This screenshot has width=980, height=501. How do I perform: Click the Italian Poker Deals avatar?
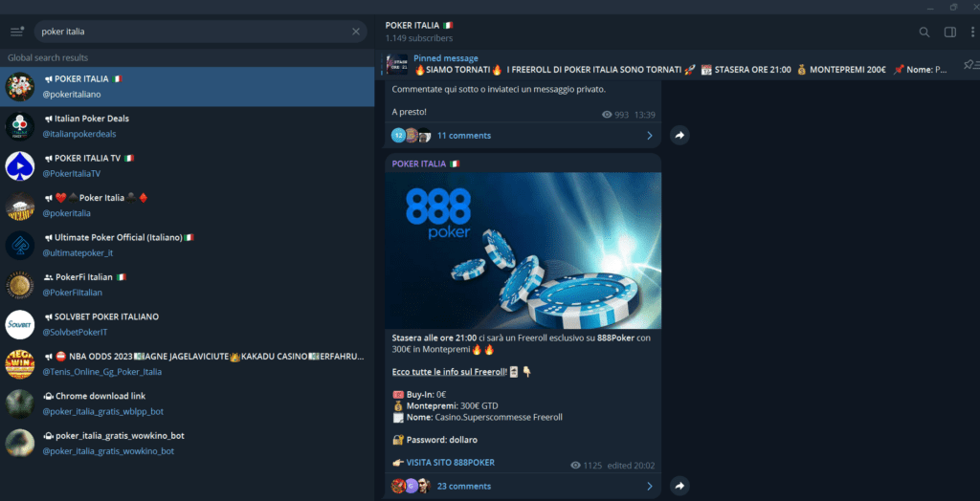pyautogui.click(x=20, y=126)
